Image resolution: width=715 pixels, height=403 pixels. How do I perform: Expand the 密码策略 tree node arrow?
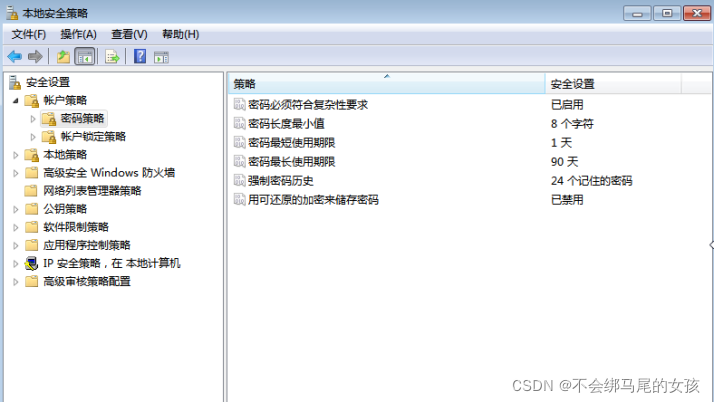[x=33, y=119]
